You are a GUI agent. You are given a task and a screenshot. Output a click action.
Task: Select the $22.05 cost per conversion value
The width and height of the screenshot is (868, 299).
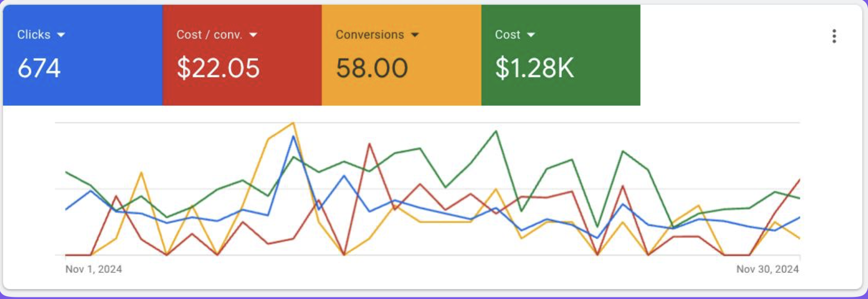(x=218, y=68)
